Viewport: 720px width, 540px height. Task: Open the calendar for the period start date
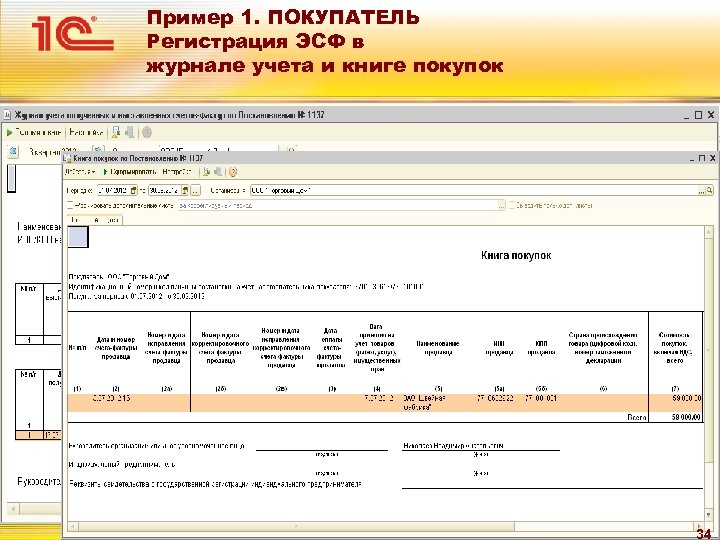(134, 190)
